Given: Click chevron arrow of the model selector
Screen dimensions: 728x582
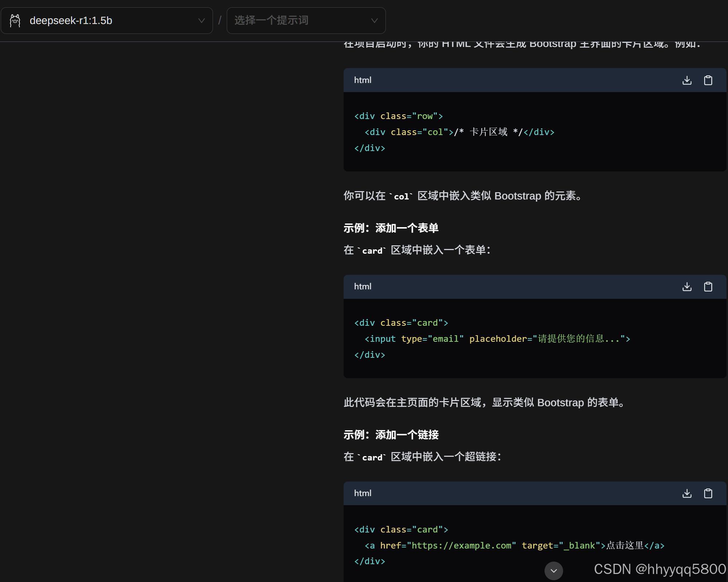Looking at the screenshot, I should click(201, 21).
